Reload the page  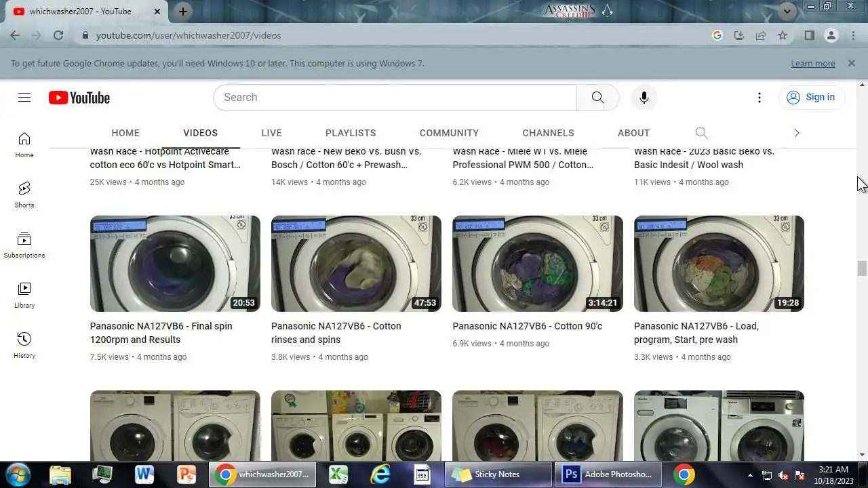coord(58,35)
